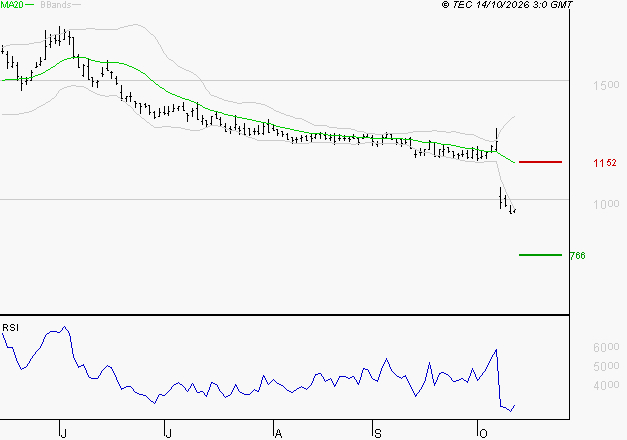Select the red resistance level line
The width and height of the screenshot is (627, 440).
click(540, 162)
